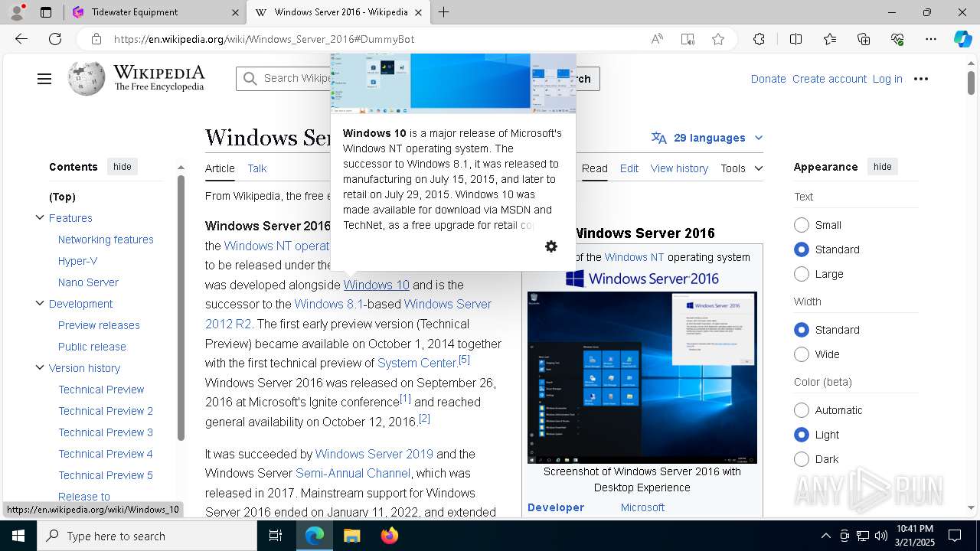This screenshot has height=551, width=980.
Task: Select Automatic color mode
Action: [x=802, y=410]
